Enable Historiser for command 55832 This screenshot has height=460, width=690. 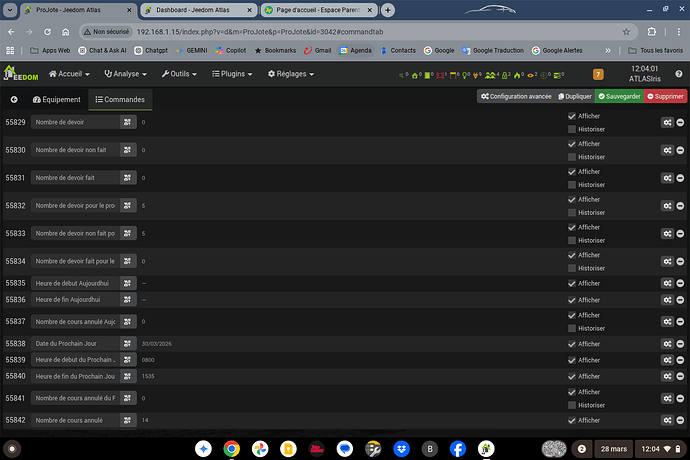572,213
